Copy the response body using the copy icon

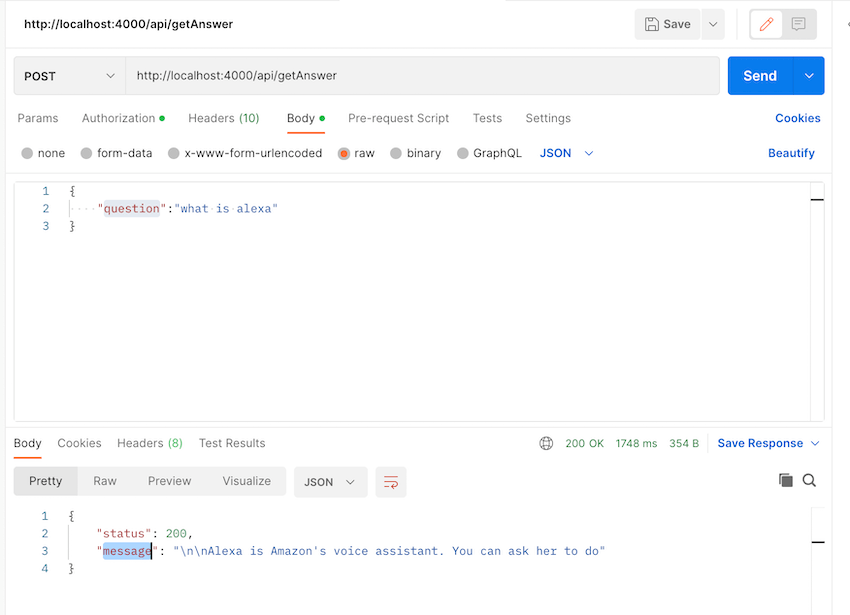point(786,480)
